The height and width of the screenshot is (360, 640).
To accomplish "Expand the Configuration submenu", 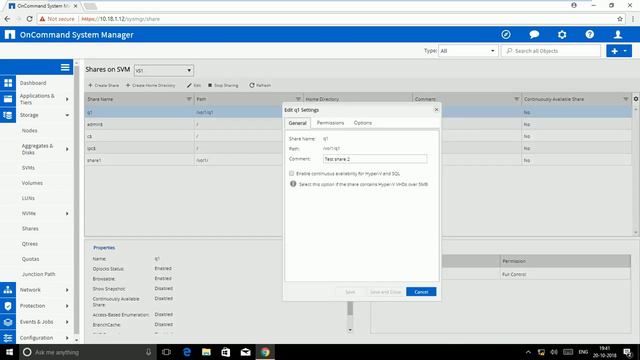I will (67, 338).
